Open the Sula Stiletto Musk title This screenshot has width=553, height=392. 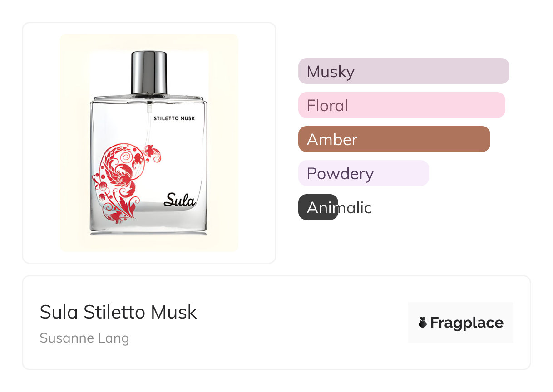[118, 312]
